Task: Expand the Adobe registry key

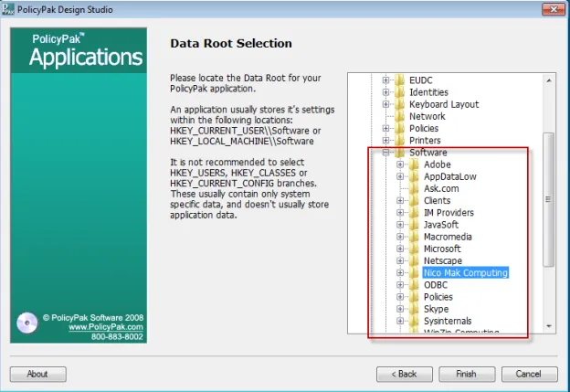Action: [x=400, y=164]
